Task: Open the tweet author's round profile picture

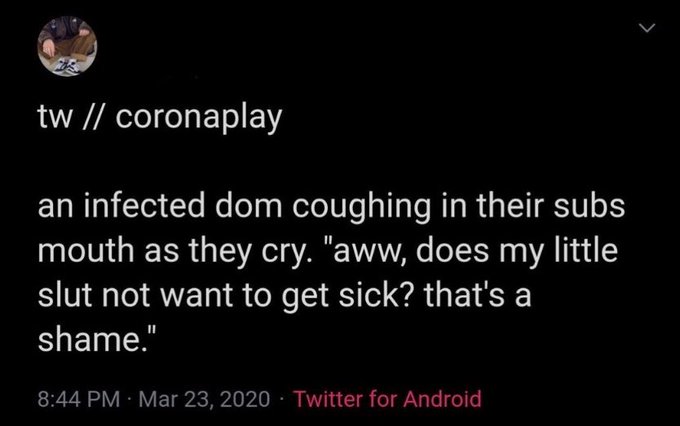Action: coord(67,46)
